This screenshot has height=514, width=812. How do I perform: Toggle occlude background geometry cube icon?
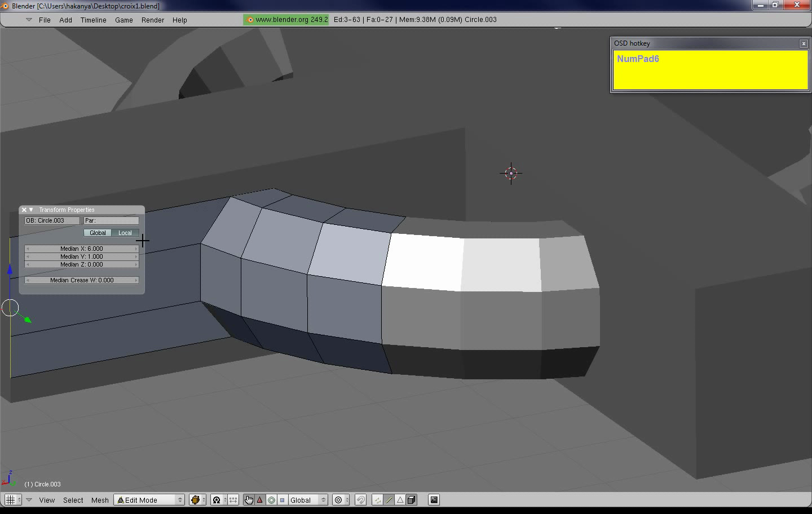pyautogui.click(x=411, y=500)
